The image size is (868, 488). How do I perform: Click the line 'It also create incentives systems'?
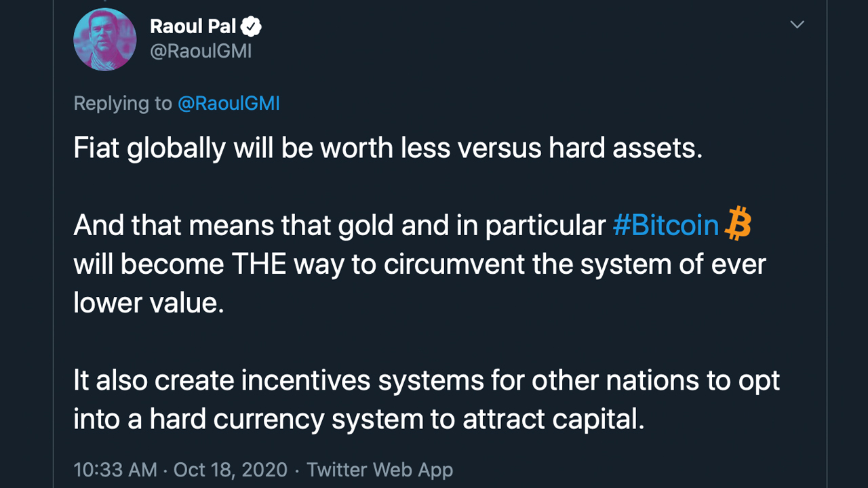[x=427, y=380]
